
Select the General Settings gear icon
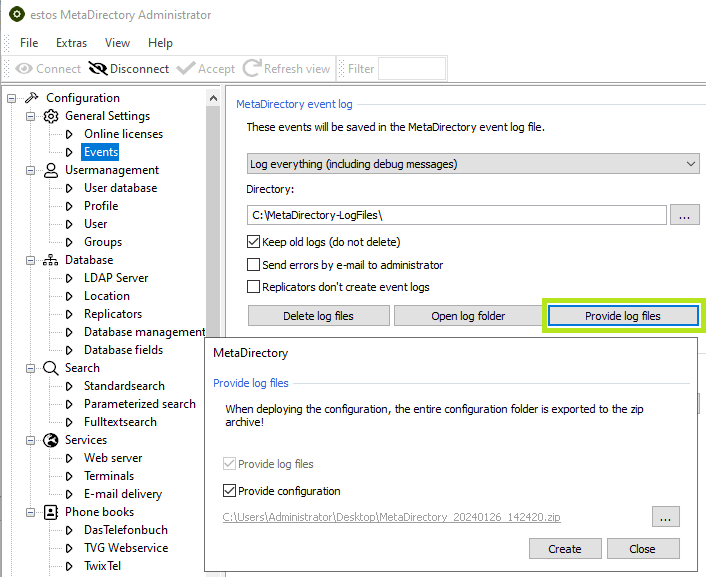[51, 116]
